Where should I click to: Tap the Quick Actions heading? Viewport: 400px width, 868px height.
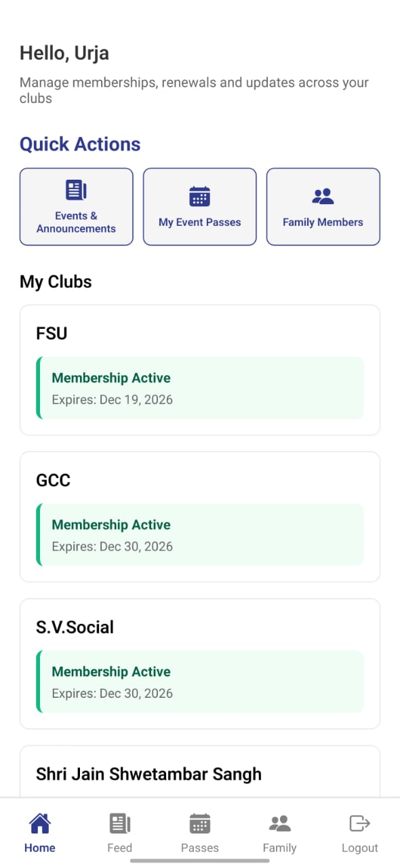coord(80,144)
